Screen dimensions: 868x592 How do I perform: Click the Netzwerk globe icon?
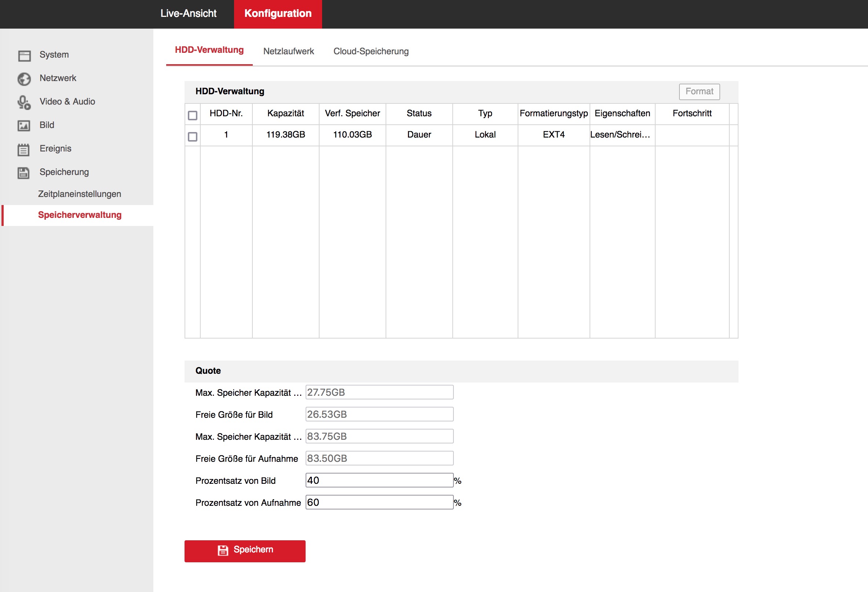pyautogui.click(x=24, y=79)
